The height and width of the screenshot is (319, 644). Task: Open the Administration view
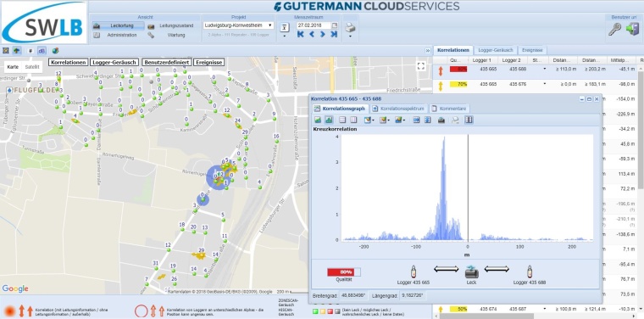[116, 35]
